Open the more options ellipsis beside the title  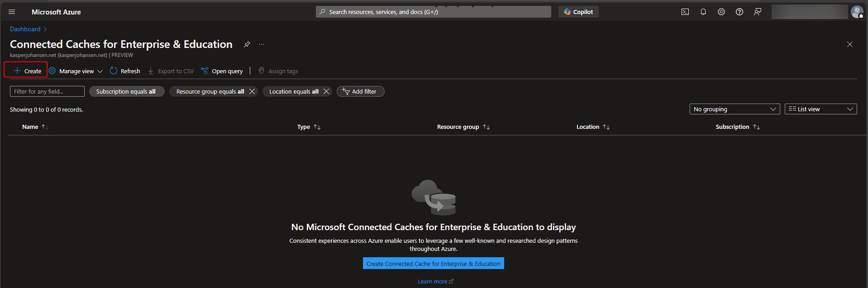(262, 44)
